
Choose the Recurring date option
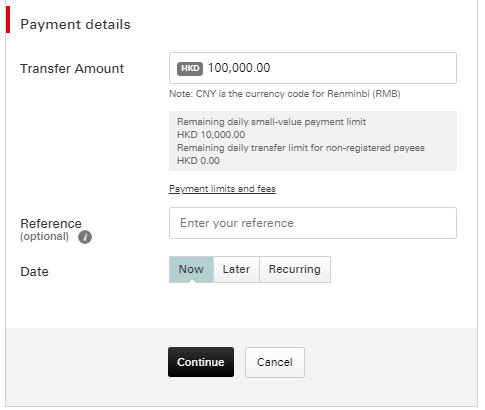pos(295,269)
